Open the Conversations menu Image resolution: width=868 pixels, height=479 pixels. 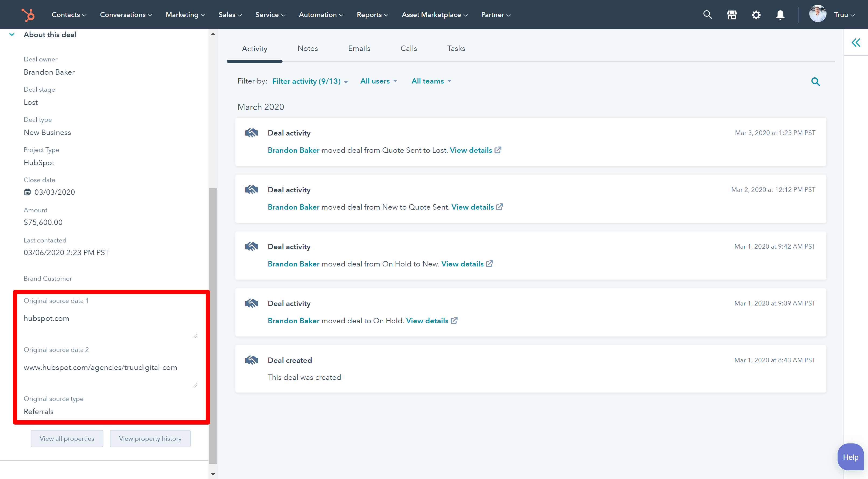click(x=126, y=15)
